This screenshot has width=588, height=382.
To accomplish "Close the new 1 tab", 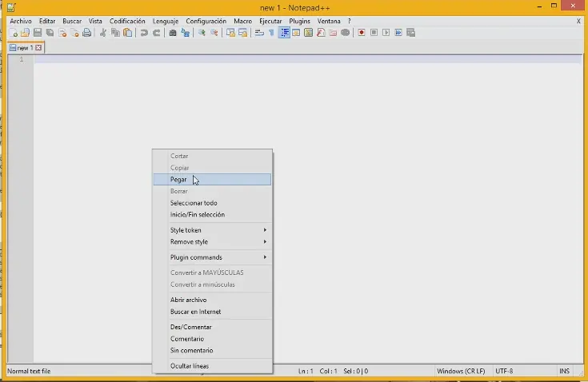I will coord(38,48).
